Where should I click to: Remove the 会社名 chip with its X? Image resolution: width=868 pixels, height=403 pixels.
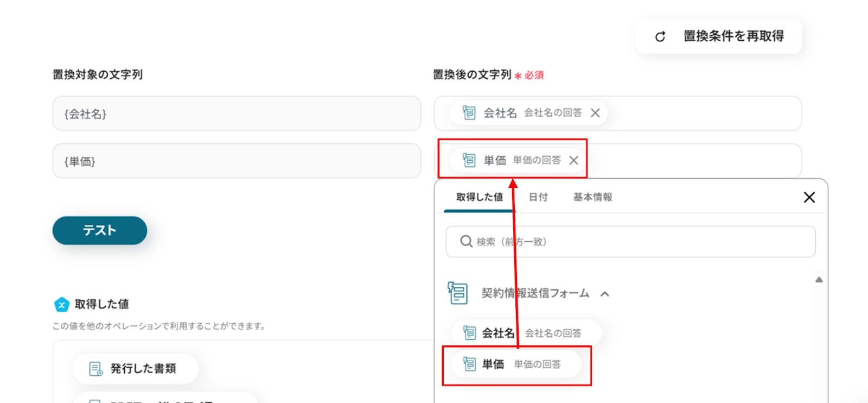tap(595, 113)
